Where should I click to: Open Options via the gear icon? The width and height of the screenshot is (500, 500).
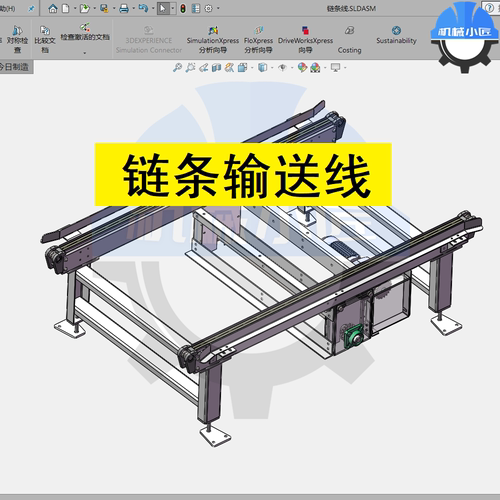[x=208, y=8]
